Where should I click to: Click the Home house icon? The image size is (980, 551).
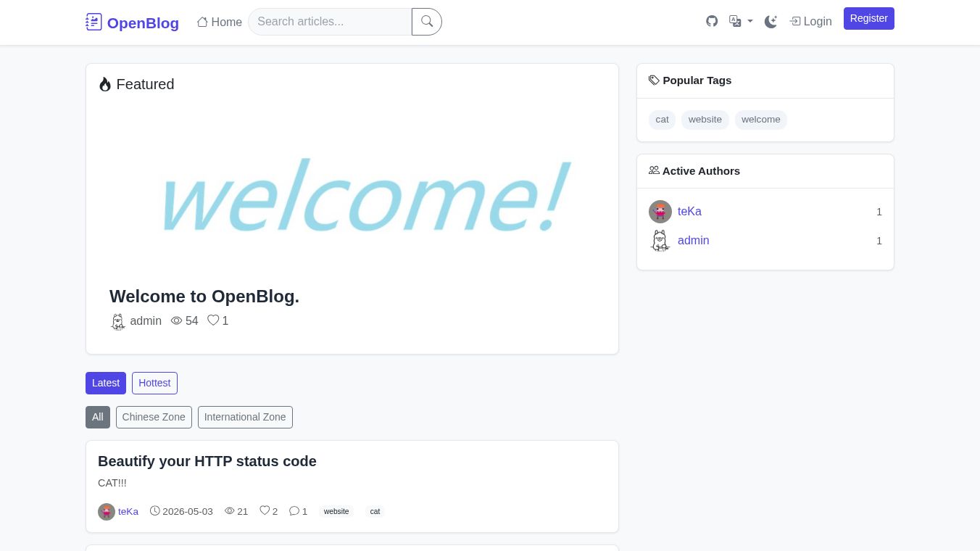(202, 22)
